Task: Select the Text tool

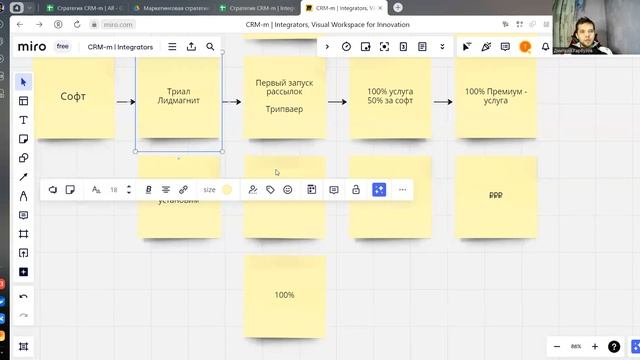Action: pyautogui.click(x=23, y=120)
